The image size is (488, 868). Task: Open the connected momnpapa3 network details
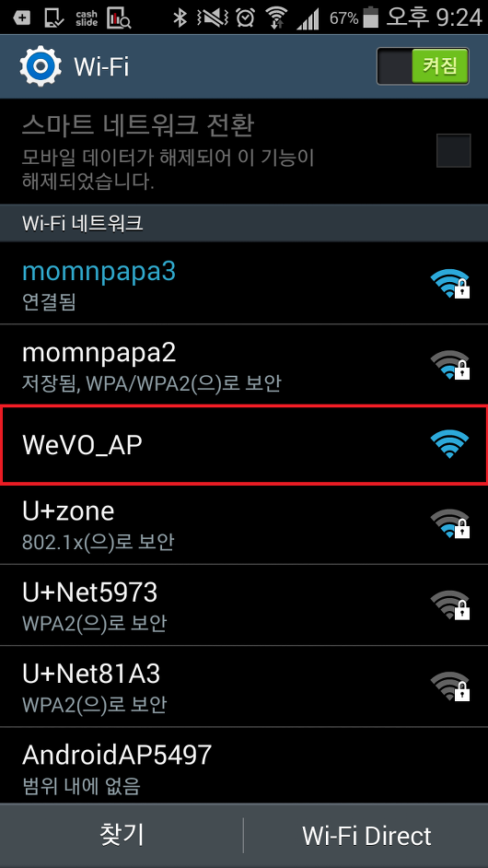[244, 284]
